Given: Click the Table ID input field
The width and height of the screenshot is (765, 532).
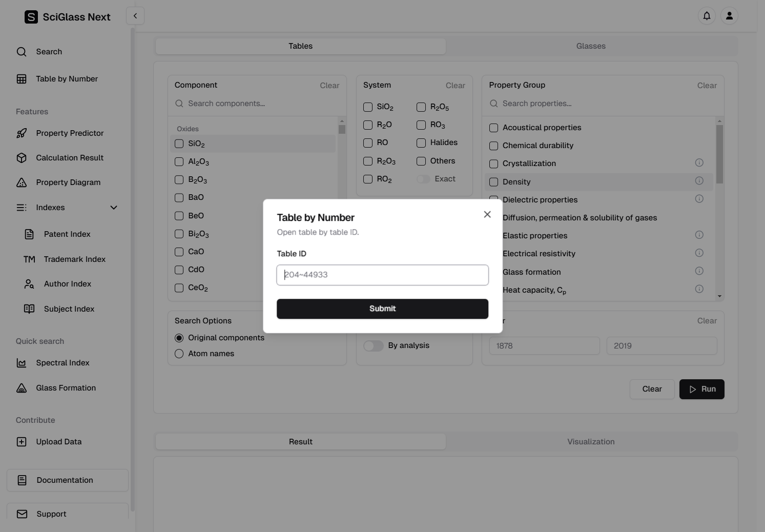Looking at the screenshot, I should (x=382, y=275).
